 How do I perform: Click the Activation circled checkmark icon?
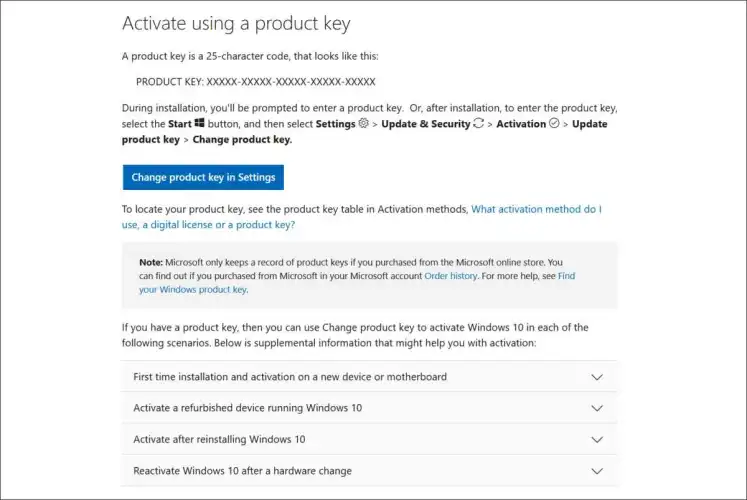click(x=554, y=123)
